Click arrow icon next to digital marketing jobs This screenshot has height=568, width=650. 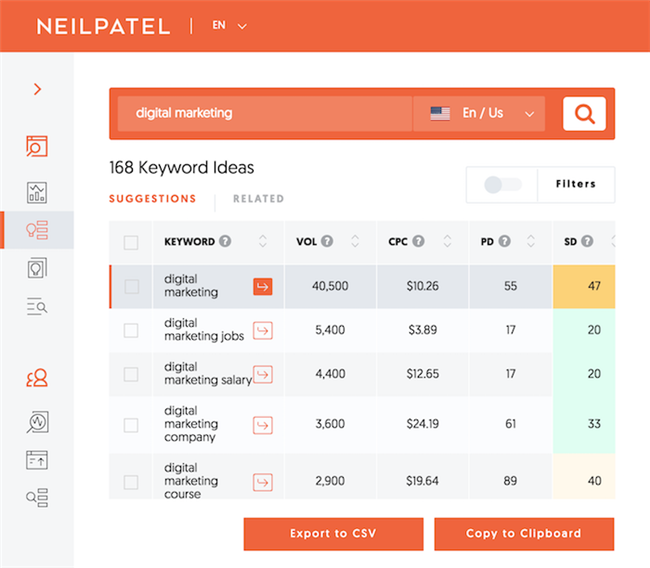[263, 330]
